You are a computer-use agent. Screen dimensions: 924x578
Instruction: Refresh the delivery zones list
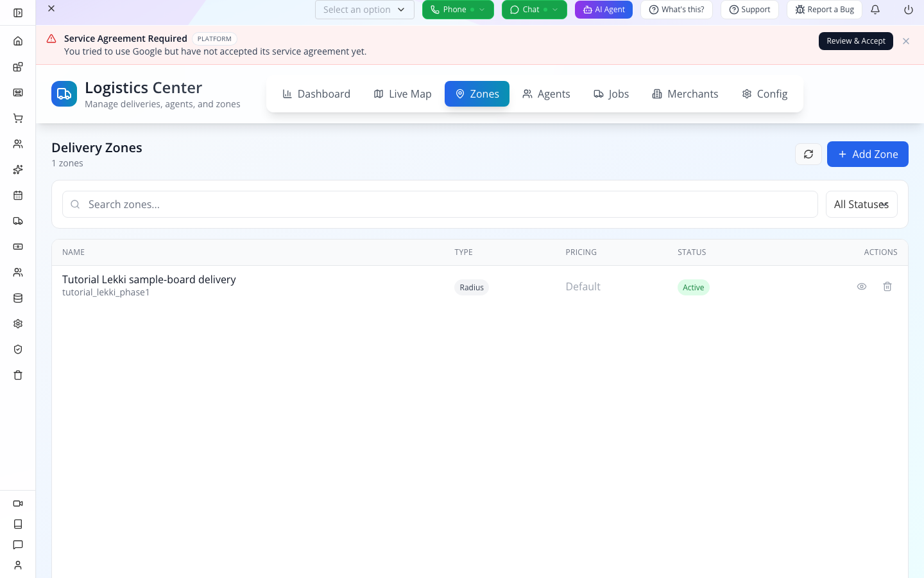tap(809, 154)
